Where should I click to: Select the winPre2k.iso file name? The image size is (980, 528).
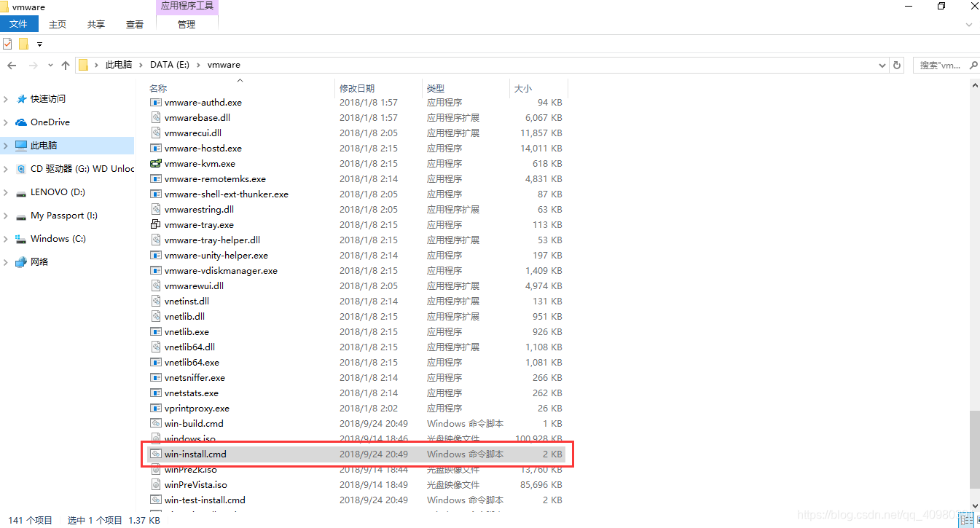tap(191, 470)
